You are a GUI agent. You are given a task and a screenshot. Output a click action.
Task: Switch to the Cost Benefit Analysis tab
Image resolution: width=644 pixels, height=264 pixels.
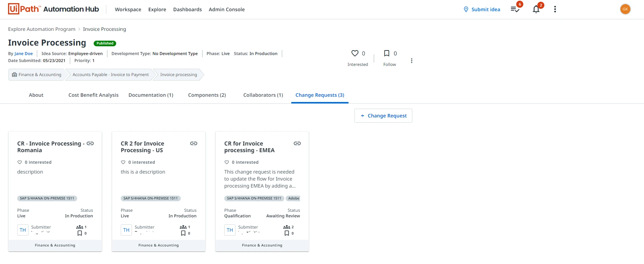point(93,95)
